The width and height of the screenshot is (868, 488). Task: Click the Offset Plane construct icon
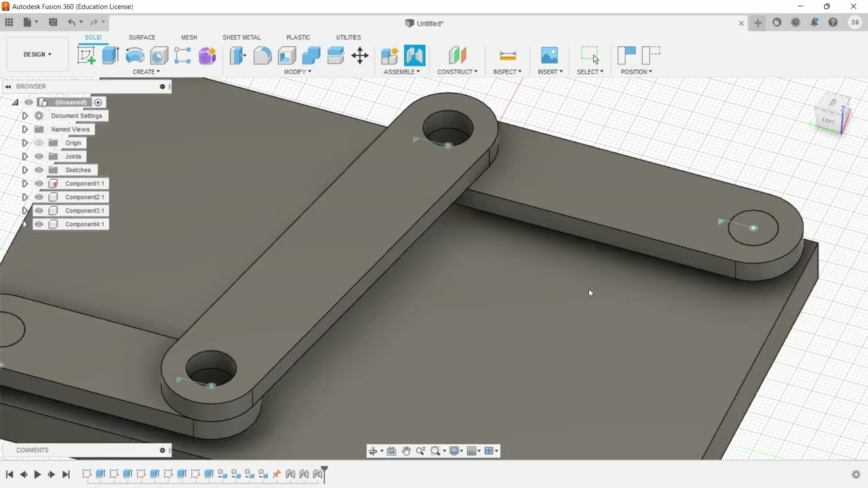pyautogui.click(x=457, y=56)
